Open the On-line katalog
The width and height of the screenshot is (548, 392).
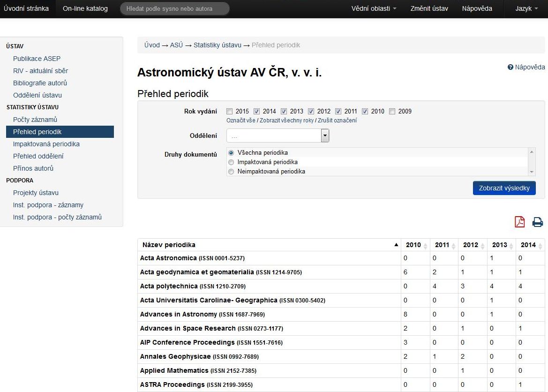tap(85, 9)
